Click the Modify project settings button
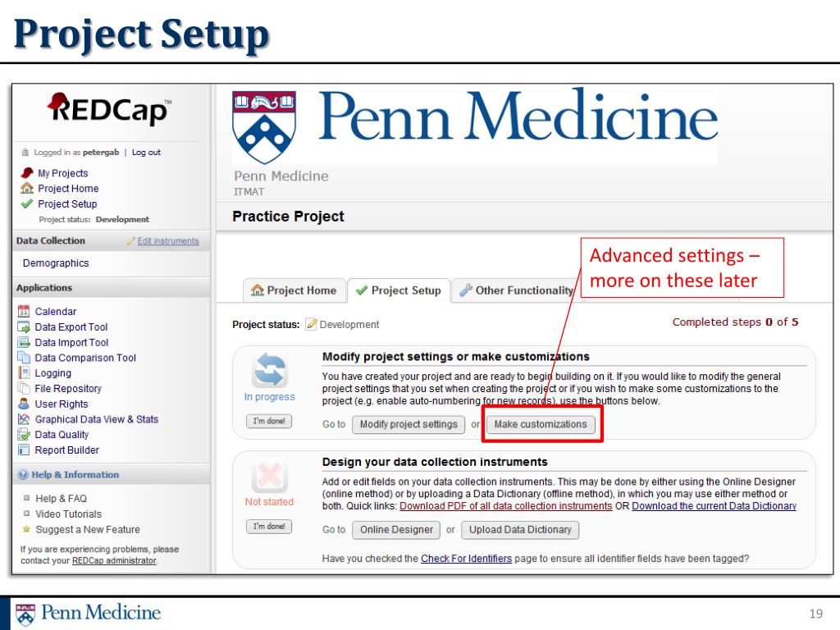The height and width of the screenshot is (630, 840). 409,424
